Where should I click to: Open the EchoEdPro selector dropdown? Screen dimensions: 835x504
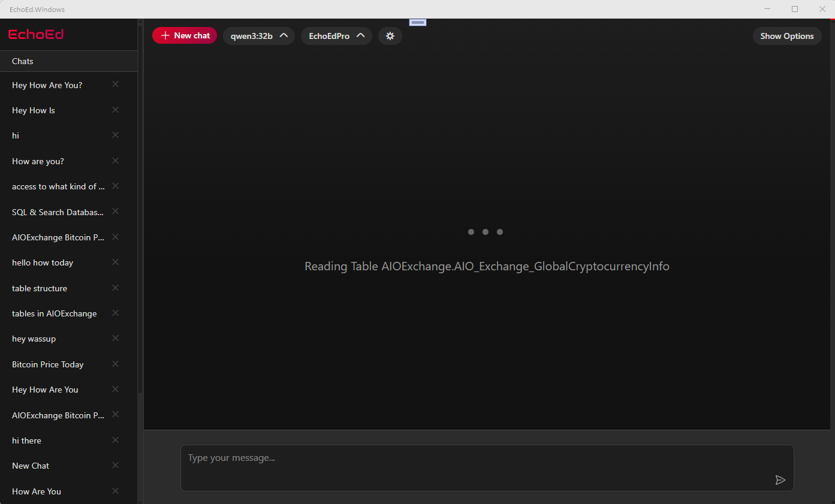point(336,36)
